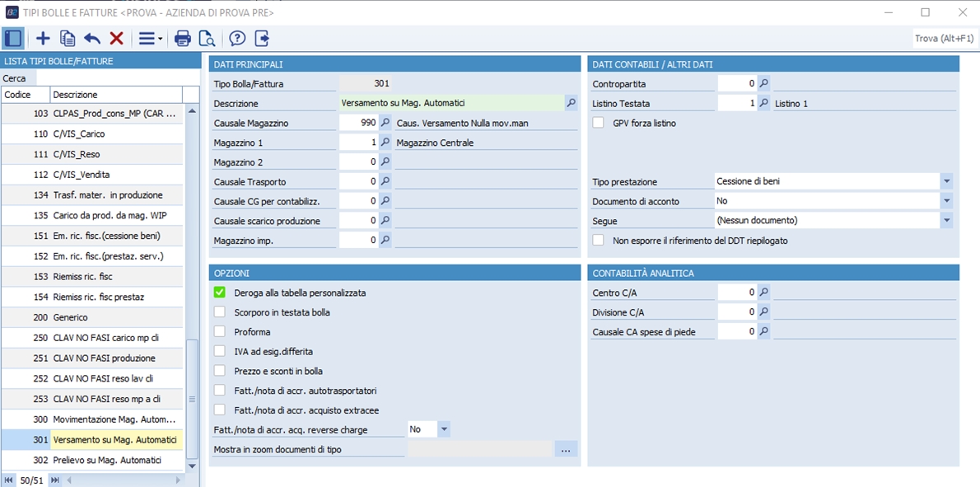
Task: Click ellipsis button for Mostra in zoom
Action: [x=566, y=449]
